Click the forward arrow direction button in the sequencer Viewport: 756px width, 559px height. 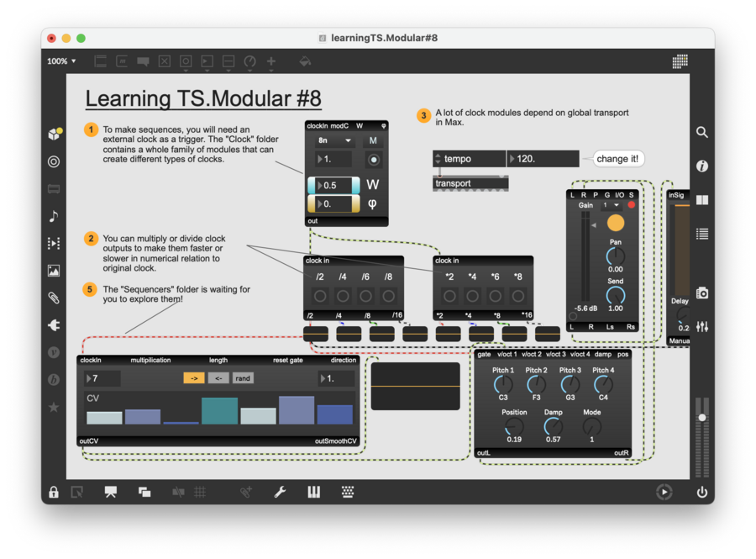coord(194,378)
